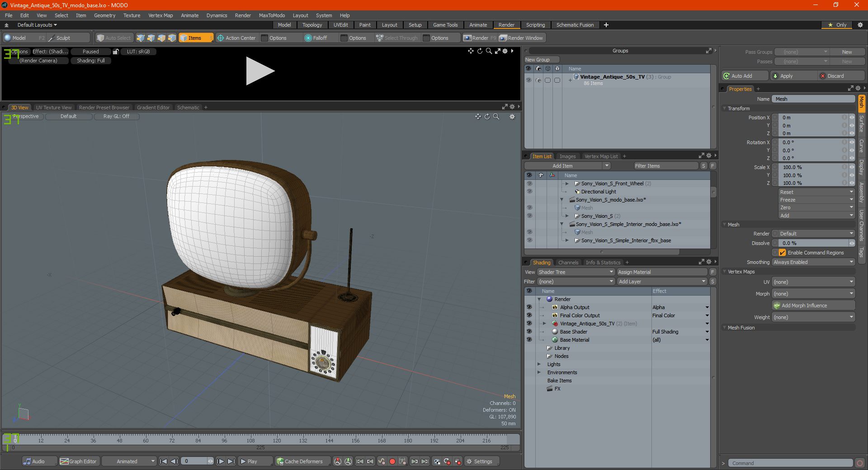Reset the 3D viewport rotation icon
Viewport: 868px width, 470px height.
pos(487,117)
